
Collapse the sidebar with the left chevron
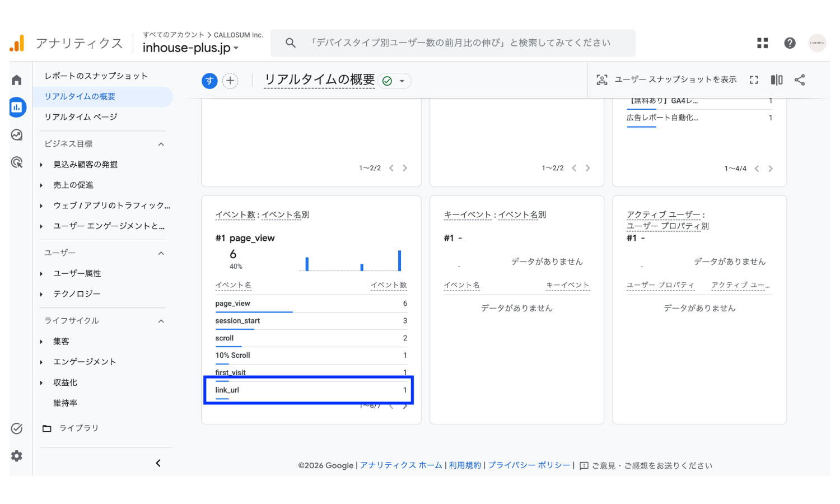click(158, 463)
